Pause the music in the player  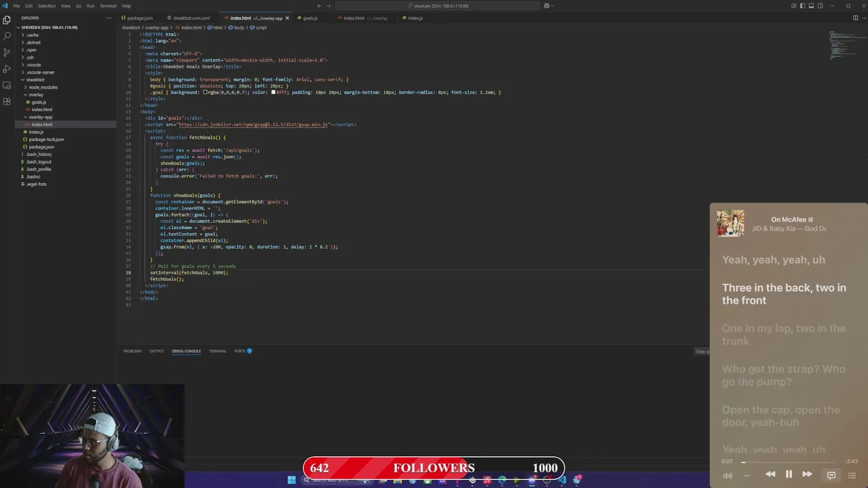789,474
